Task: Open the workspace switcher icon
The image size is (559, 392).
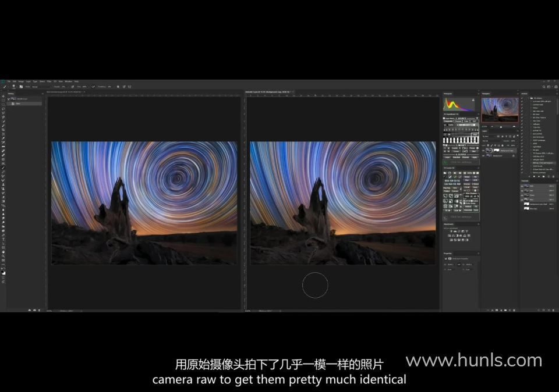Action: pos(549,87)
